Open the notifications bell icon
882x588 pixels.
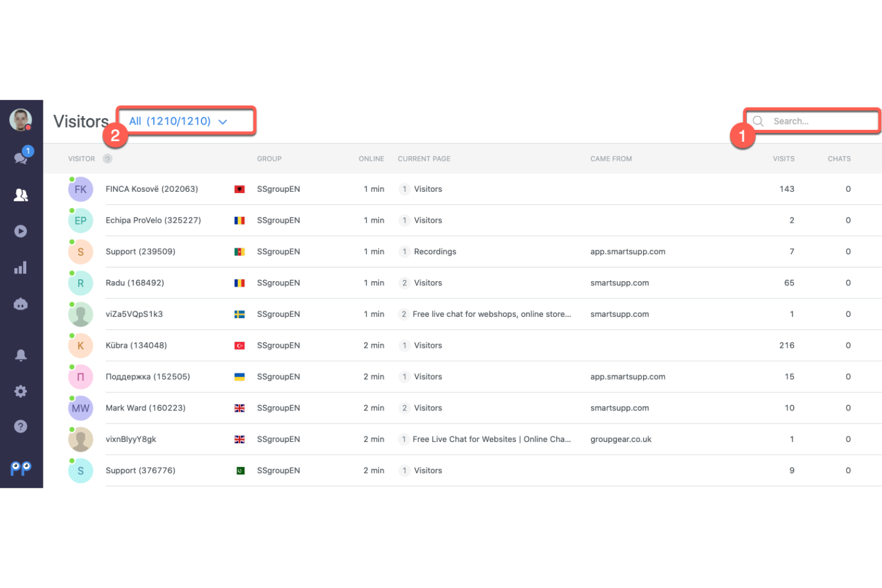(x=21, y=355)
